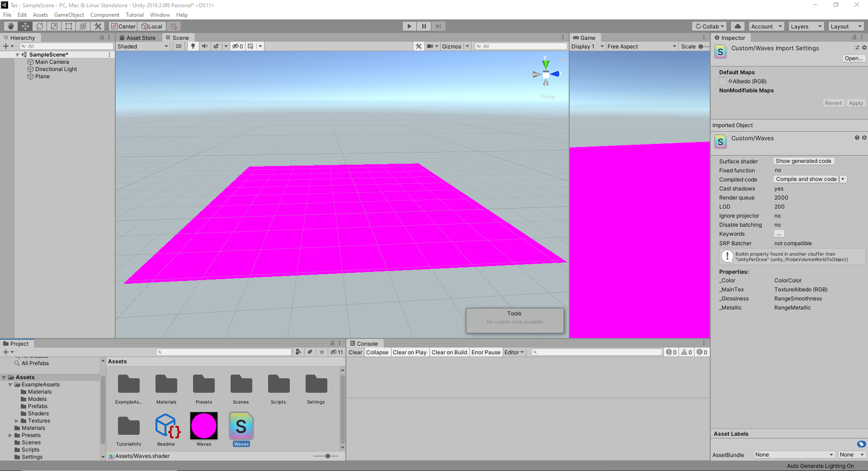This screenshot has height=471, width=868.
Task: Select the Waves material thumbnail
Action: point(204,426)
